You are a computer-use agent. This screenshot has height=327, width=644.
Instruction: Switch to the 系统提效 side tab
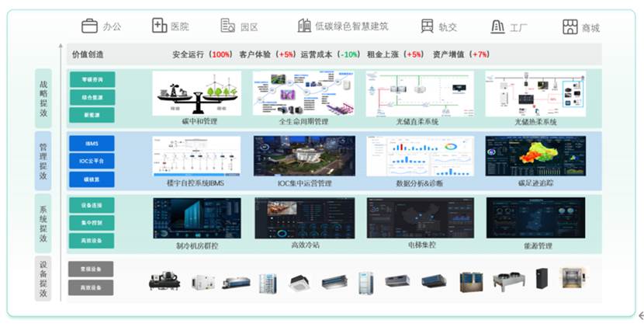click(x=43, y=224)
